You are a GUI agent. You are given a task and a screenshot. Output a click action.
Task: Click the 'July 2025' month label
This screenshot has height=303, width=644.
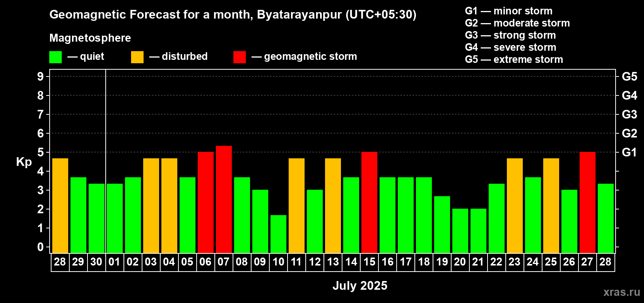click(x=360, y=286)
